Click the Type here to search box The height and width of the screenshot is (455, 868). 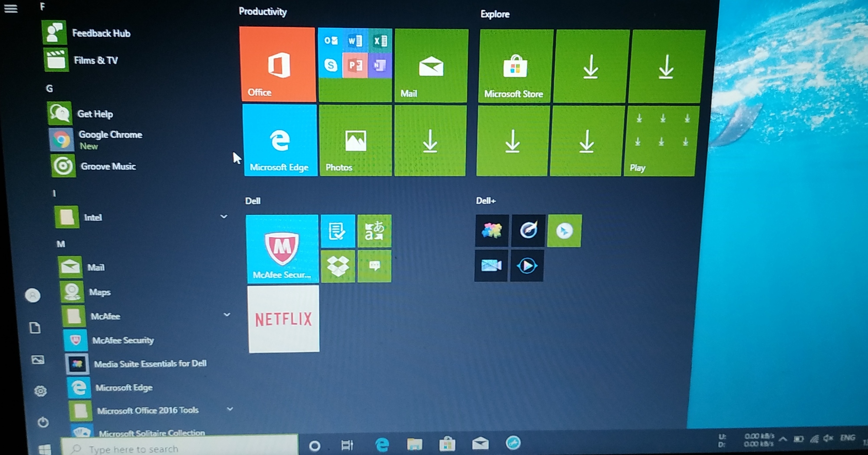(180, 446)
